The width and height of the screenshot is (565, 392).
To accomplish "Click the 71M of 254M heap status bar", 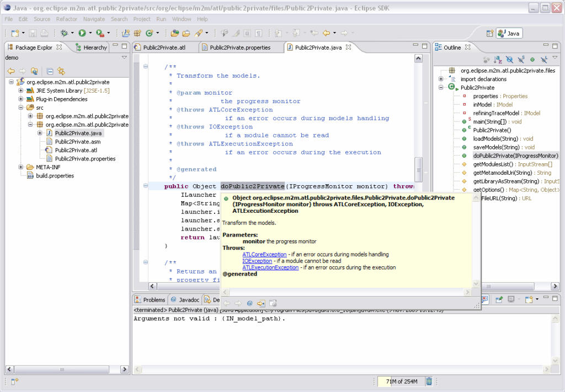I will pyautogui.click(x=401, y=381).
